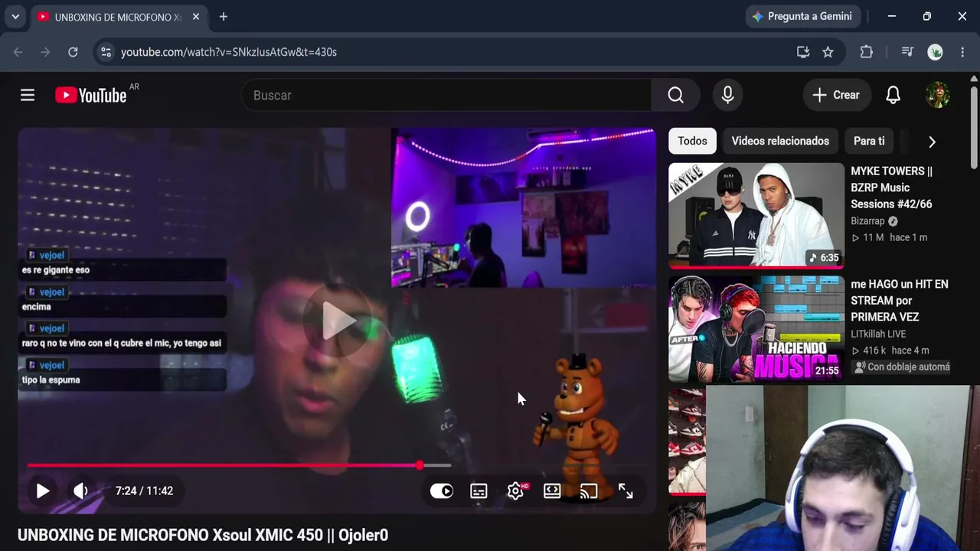This screenshot has height=551, width=980.
Task: Toggle the autoplay switch in player
Action: coord(442,491)
